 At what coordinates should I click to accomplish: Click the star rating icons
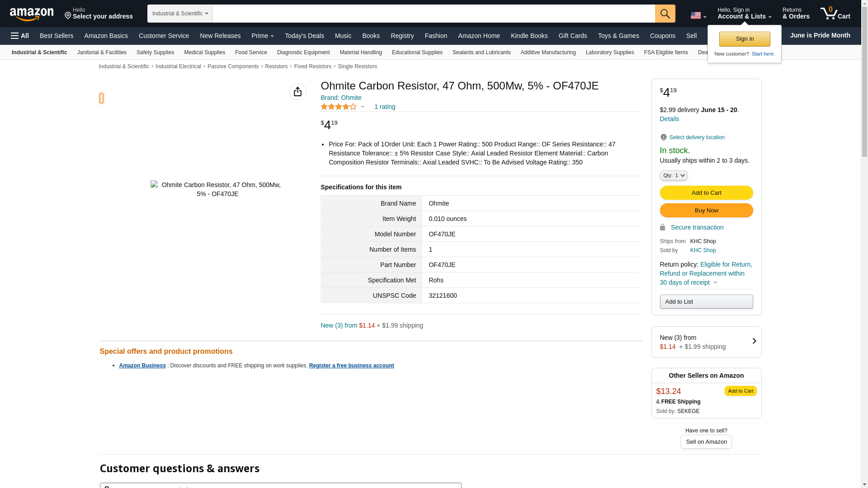pos(339,107)
